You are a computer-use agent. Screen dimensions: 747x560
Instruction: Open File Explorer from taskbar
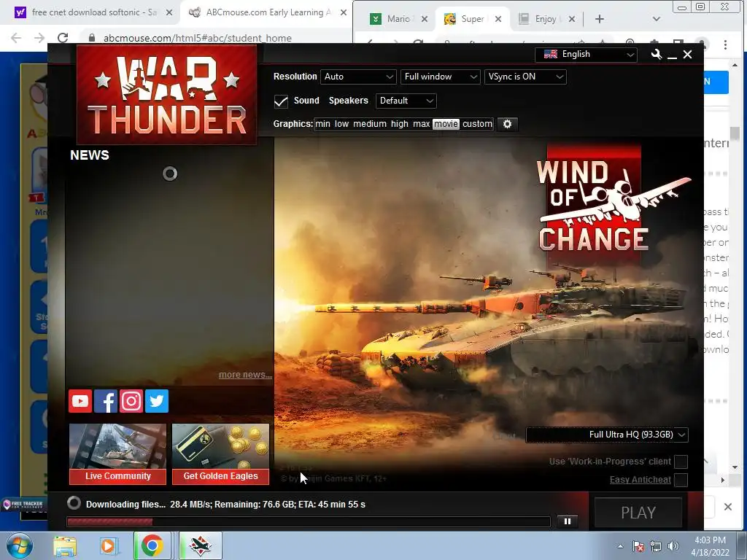tap(65, 545)
